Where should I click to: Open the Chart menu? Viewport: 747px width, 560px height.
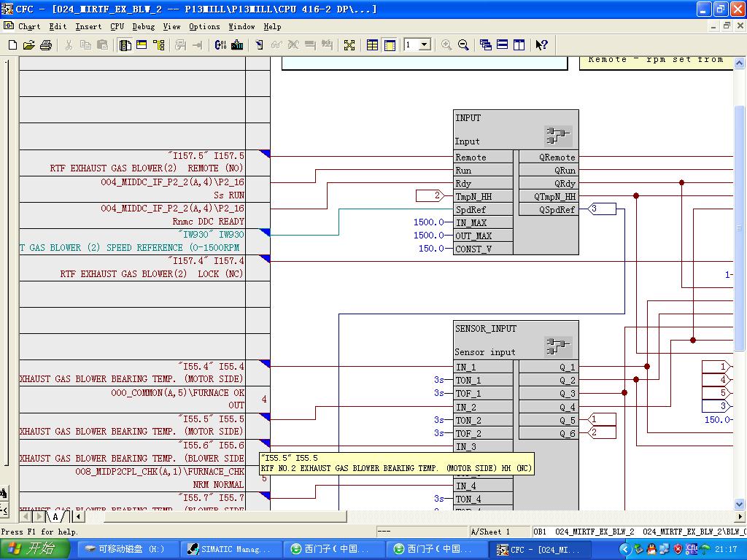29,26
